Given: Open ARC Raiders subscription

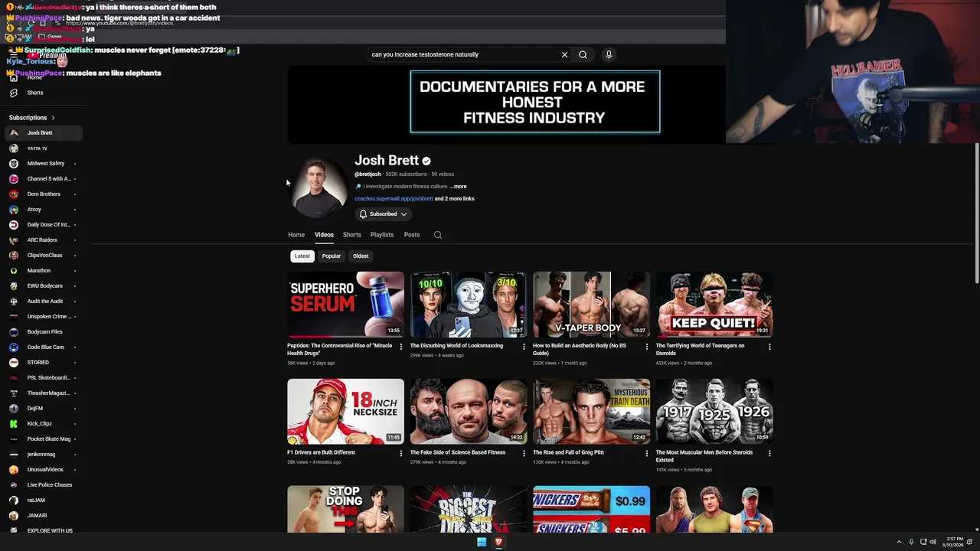Looking at the screenshot, I should 43,240.
